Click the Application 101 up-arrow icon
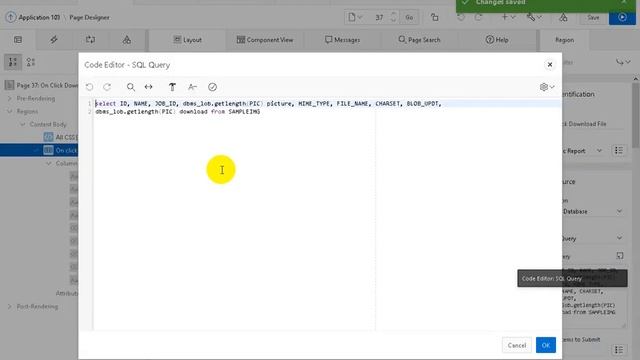This screenshot has height=360, width=640. (11, 17)
